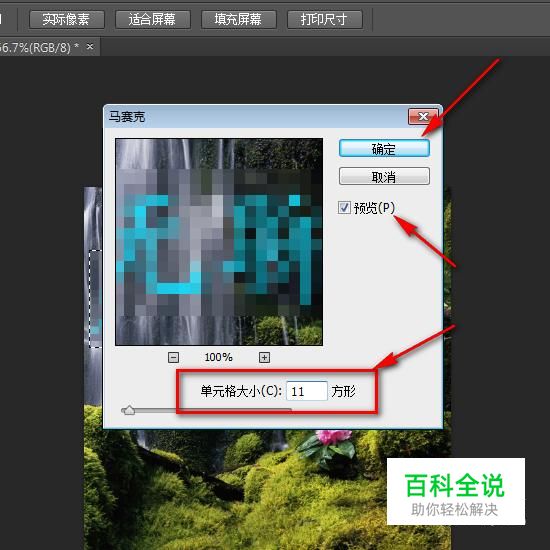
Task: Confirm the mosaic with 确定
Action: coord(384,149)
